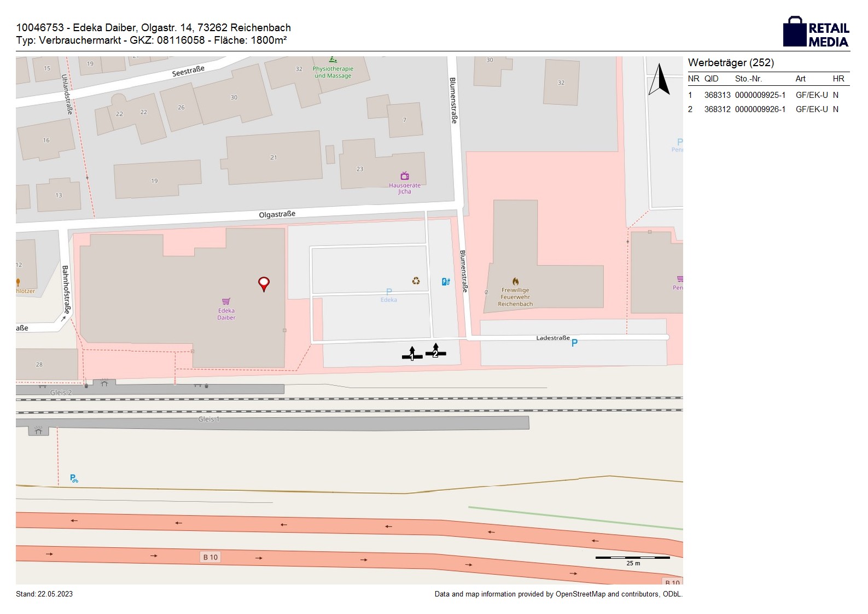
Task: Select the Freiwillige Feuerwehr flame icon
Action: (515, 282)
